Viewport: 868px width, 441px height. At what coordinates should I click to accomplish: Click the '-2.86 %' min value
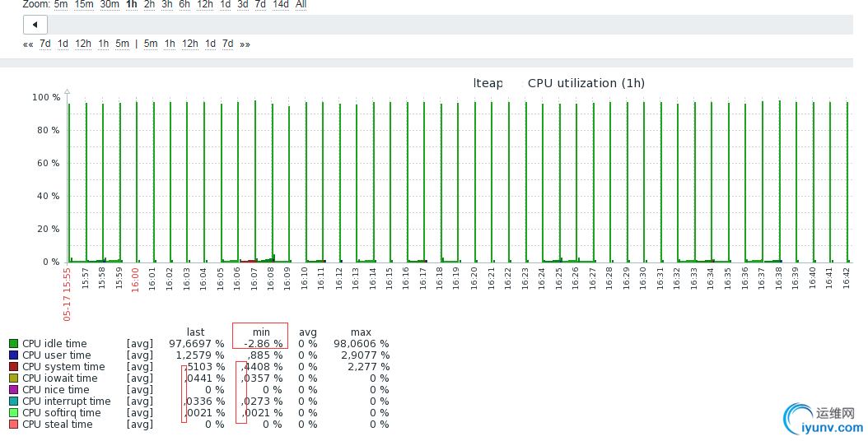(x=263, y=344)
